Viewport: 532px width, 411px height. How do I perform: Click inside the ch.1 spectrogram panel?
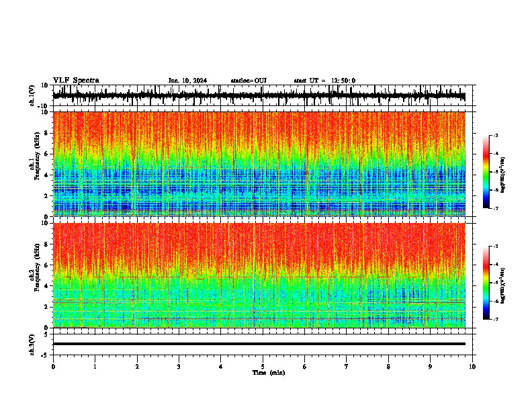(x=259, y=164)
